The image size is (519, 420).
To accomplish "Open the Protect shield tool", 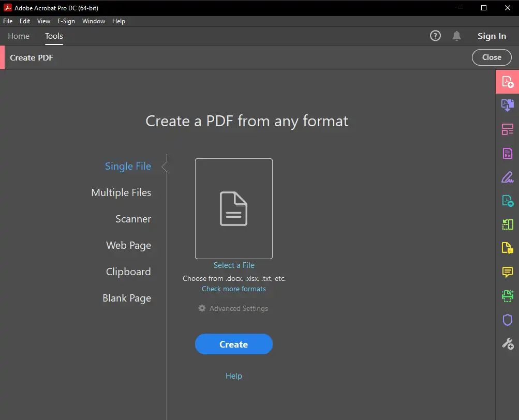I will (x=508, y=320).
